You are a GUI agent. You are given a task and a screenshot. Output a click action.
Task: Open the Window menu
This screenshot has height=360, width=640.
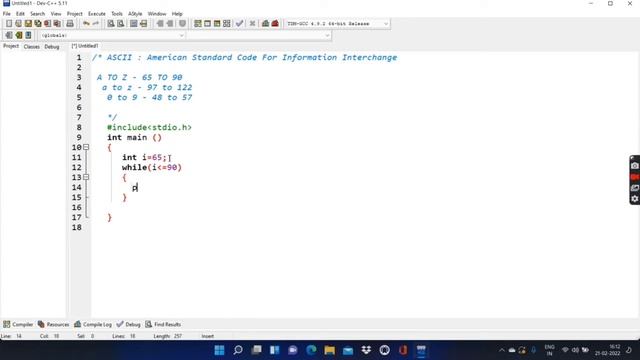click(x=157, y=14)
